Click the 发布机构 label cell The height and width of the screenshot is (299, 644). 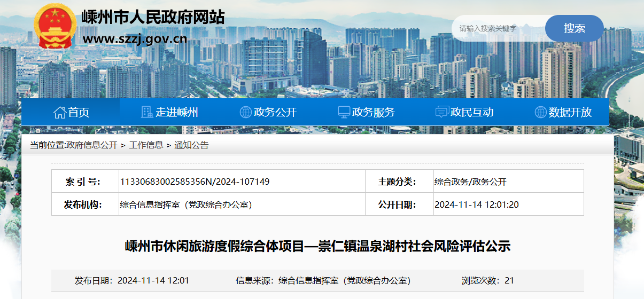tap(85, 204)
